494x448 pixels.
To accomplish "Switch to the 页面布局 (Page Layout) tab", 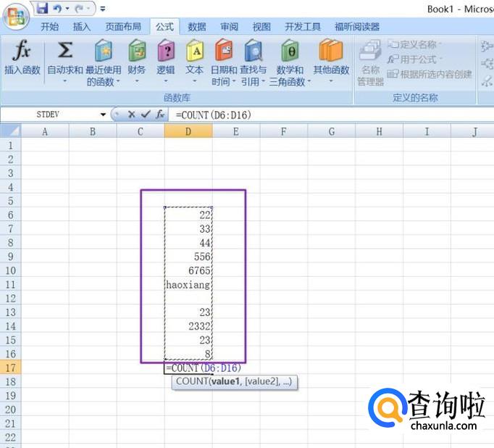I will pos(124,27).
